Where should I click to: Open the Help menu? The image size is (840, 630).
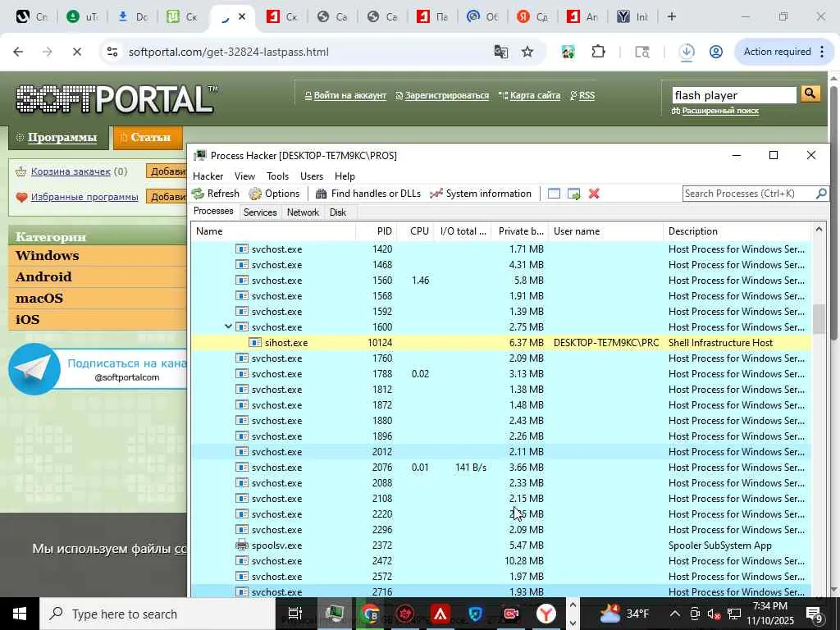[345, 176]
